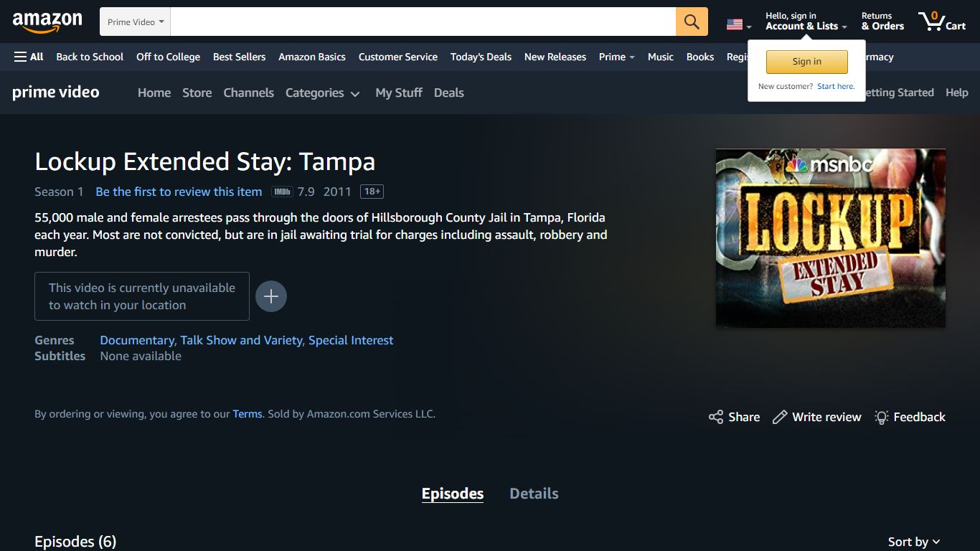Image resolution: width=980 pixels, height=551 pixels.
Task: Open the Terms link
Action: pyautogui.click(x=248, y=414)
